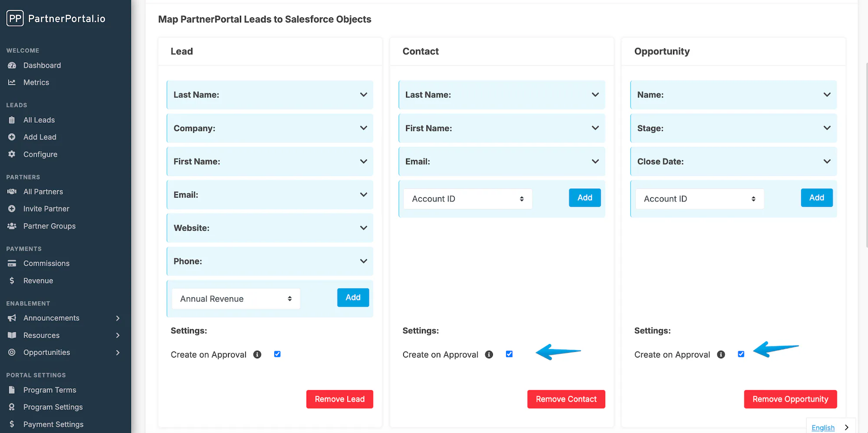Click the Invite Partner plus icon

pyautogui.click(x=12, y=208)
